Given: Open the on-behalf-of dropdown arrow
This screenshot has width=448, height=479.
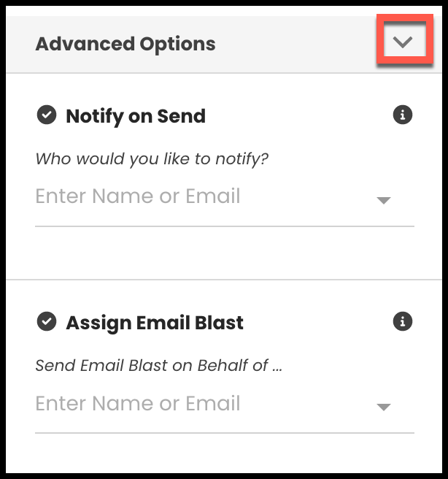Looking at the screenshot, I should (384, 407).
